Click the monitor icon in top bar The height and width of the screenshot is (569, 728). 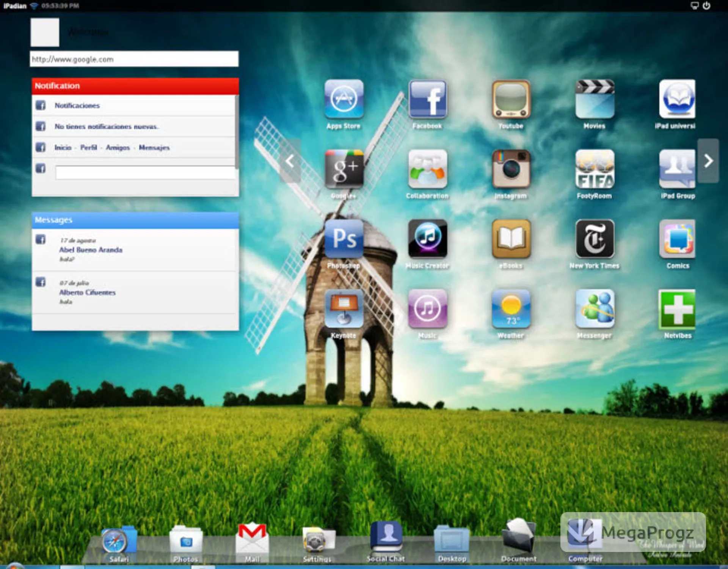695,6
